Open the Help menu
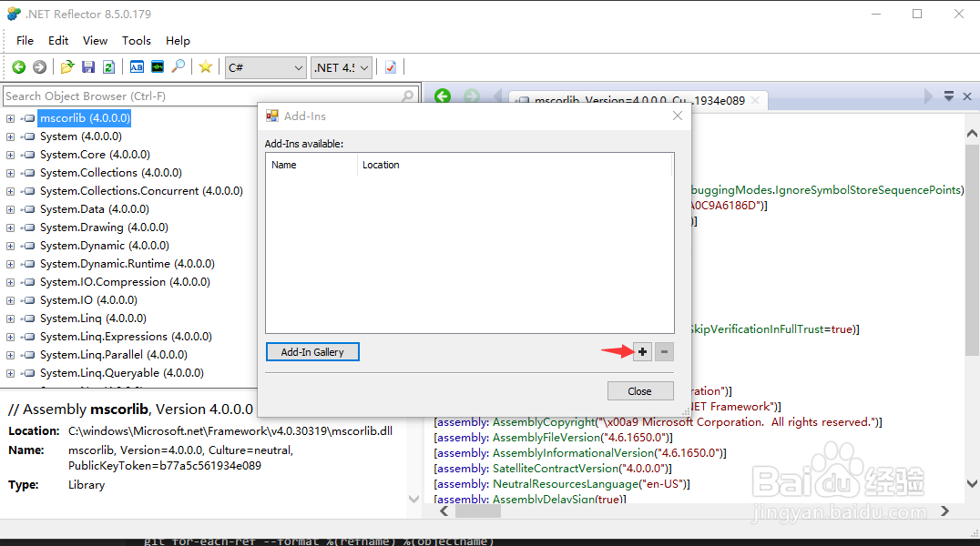980x546 pixels. (178, 41)
